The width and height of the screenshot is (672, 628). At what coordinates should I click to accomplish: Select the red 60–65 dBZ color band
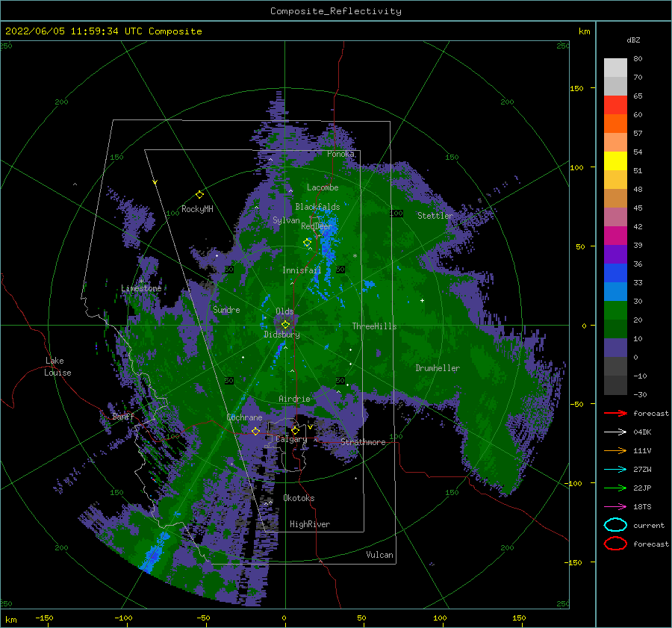coord(615,105)
